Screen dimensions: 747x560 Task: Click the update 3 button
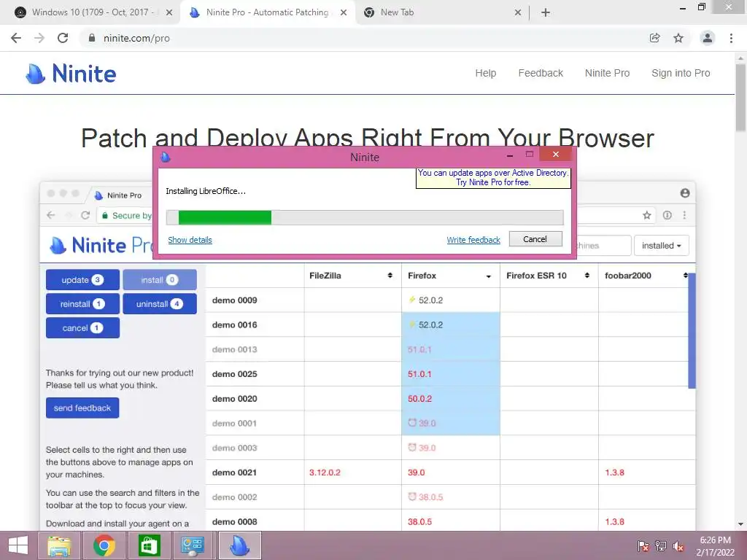(82, 279)
